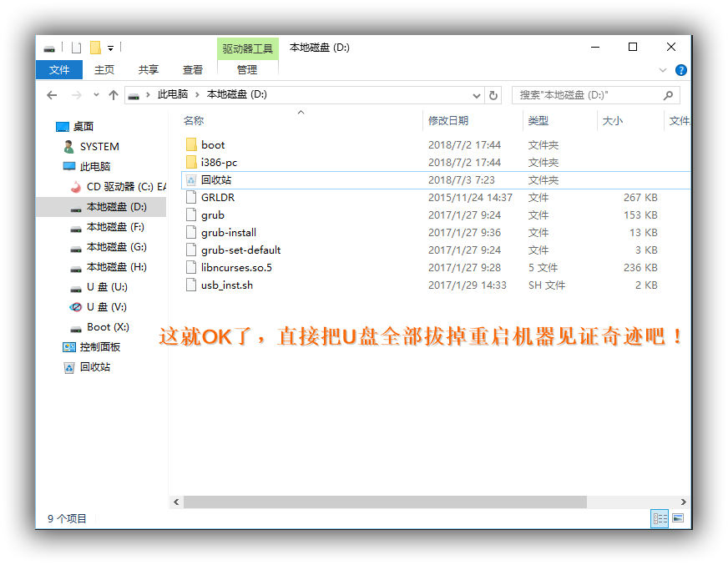Open the 文件 menu tab

[x=59, y=69]
